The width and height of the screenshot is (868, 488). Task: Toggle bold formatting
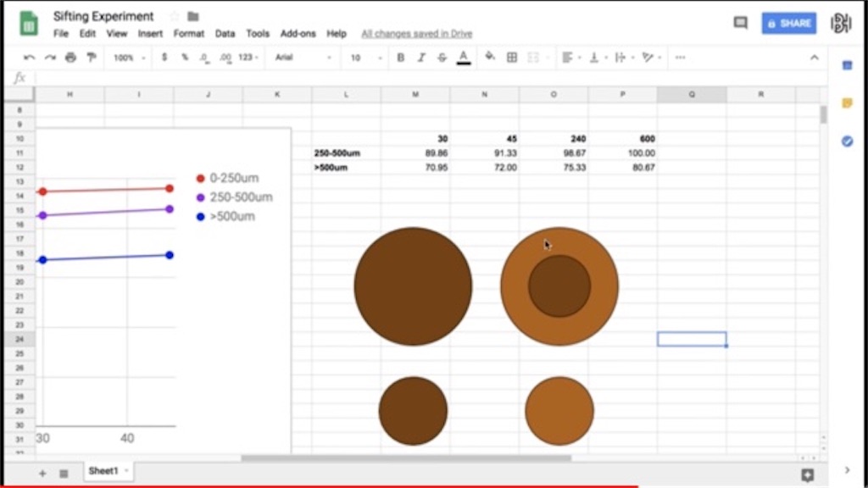pos(401,58)
